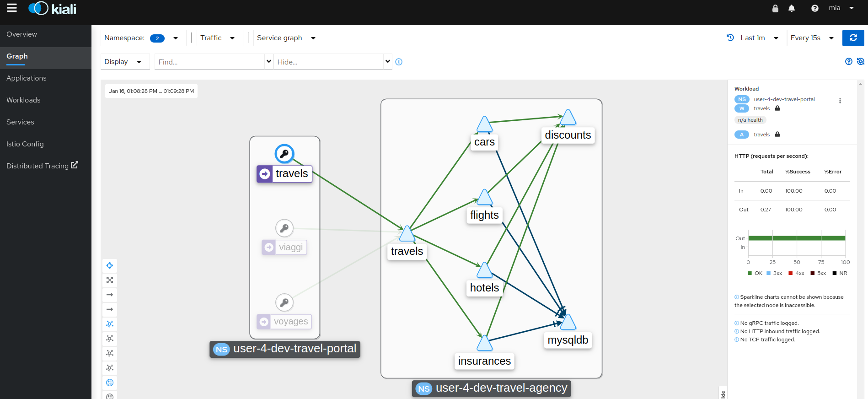This screenshot has width=868, height=399.
Task: Toggle the blue namespace layout button
Action: [110, 383]
